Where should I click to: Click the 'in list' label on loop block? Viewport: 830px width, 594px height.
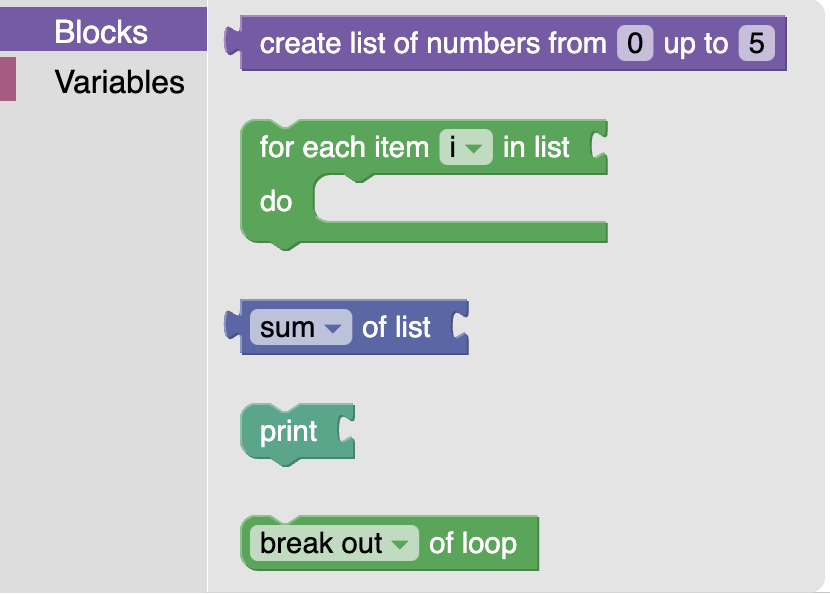[x=536, y=148]
